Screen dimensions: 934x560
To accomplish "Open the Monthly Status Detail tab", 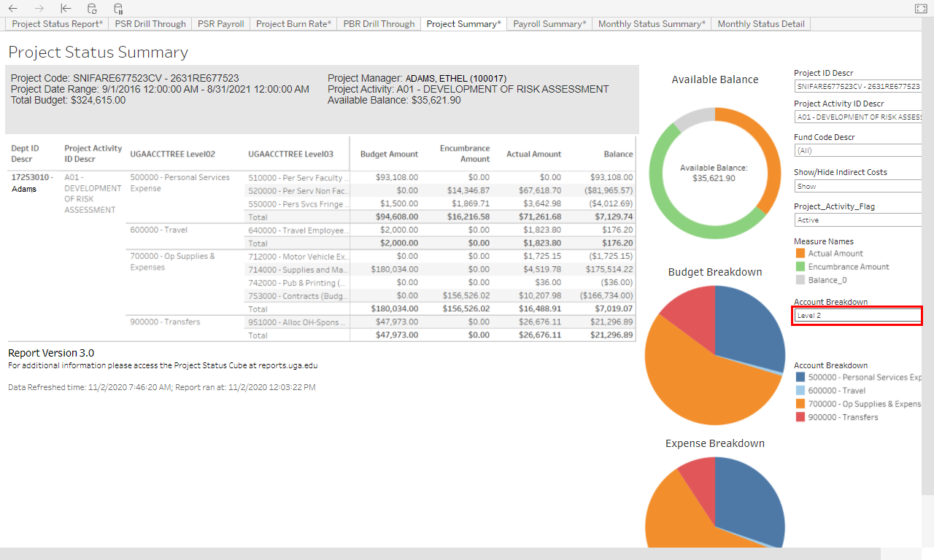I will coord(761,24).
